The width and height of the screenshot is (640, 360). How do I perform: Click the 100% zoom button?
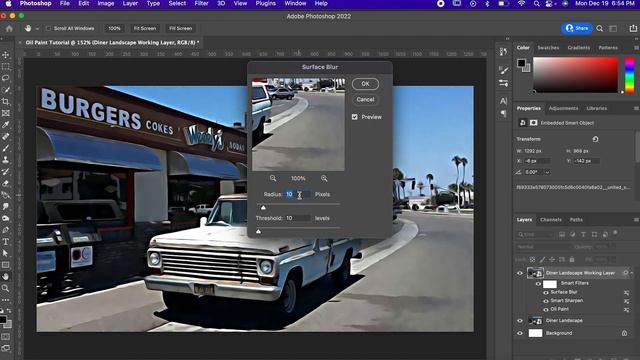tap(114, 29)
